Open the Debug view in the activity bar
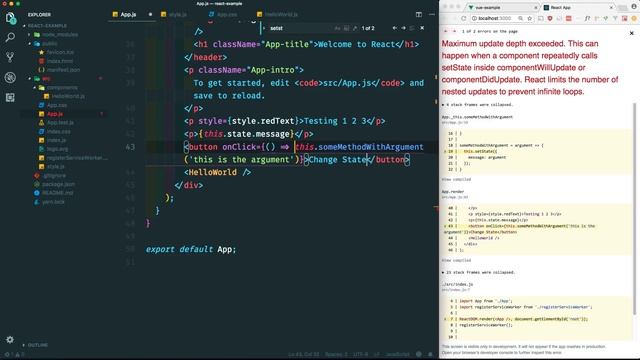This screenshot has height=360, width=640. coord(10,77)
